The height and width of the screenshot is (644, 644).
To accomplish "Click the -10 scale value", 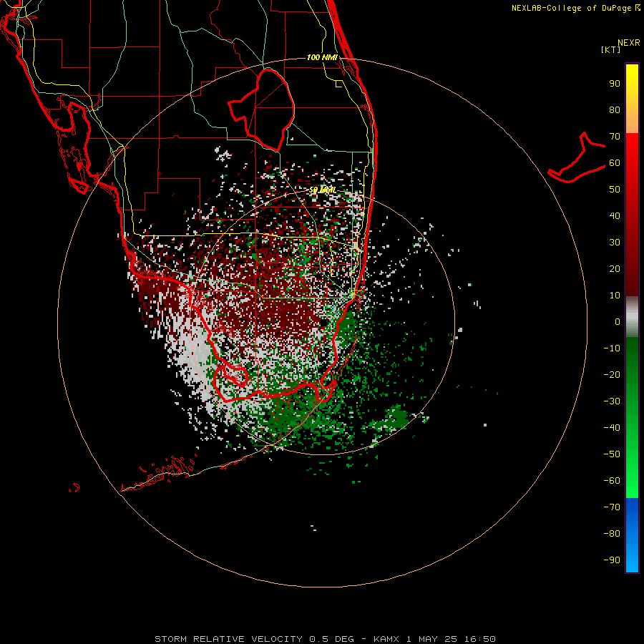I will [x=612, y=348].
